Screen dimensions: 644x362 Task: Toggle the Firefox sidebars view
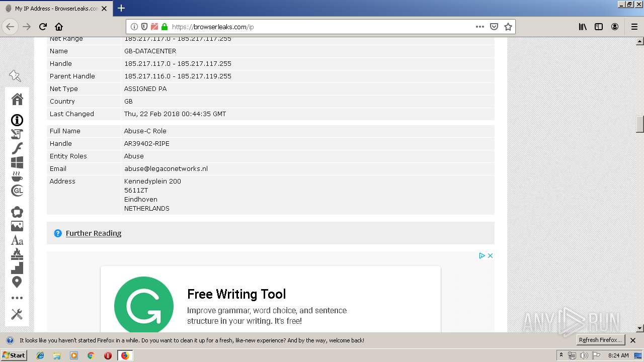pos(599,27)
